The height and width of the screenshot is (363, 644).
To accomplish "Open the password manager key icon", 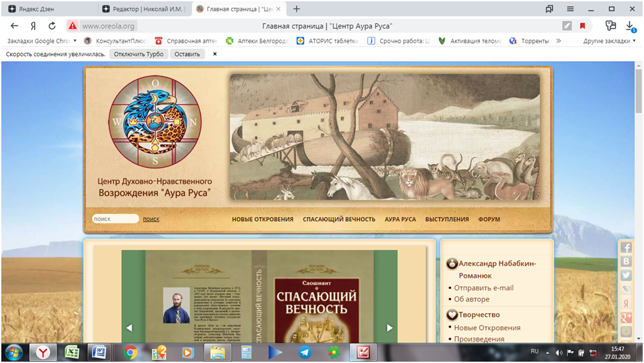I will [x=610, y=26].
